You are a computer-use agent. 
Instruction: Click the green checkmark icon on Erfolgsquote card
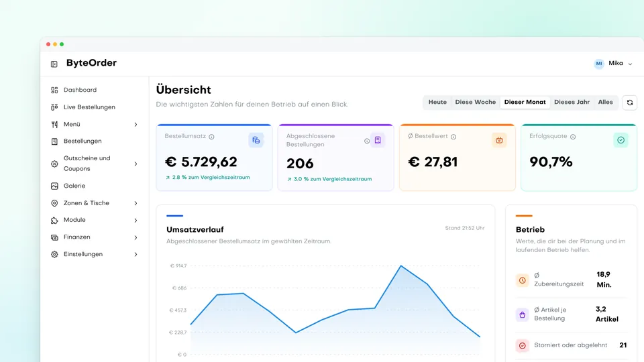pyautogui.click(x=621, y=140)
